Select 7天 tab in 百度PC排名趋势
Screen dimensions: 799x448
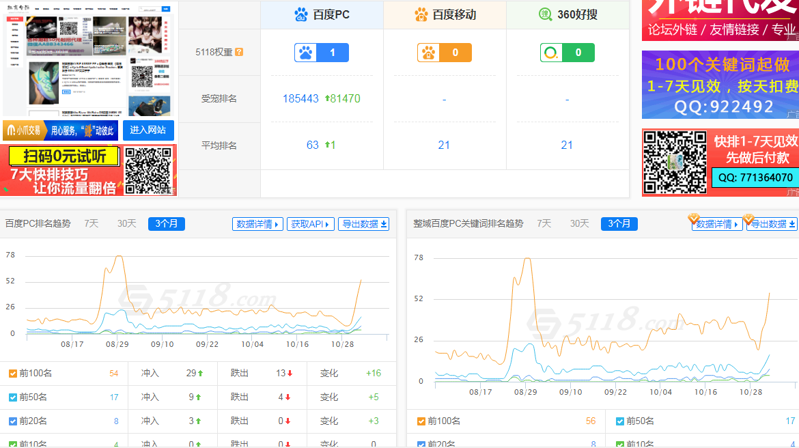tap(91, 223)
